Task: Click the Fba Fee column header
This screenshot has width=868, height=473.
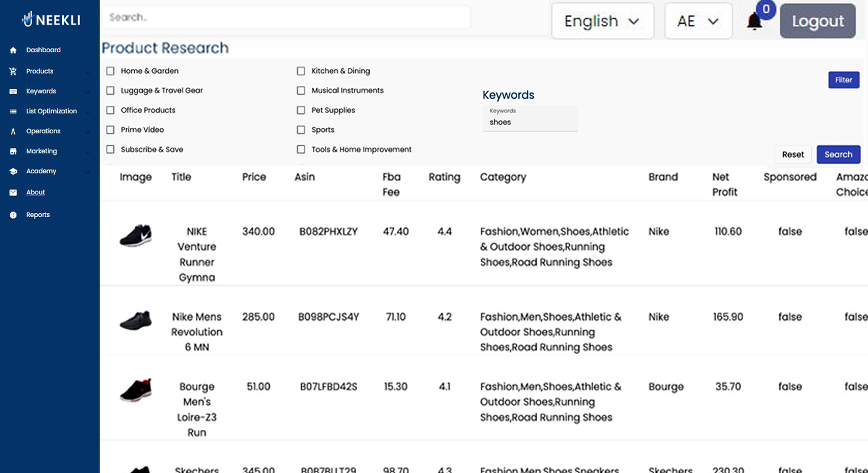Action: 391,184
